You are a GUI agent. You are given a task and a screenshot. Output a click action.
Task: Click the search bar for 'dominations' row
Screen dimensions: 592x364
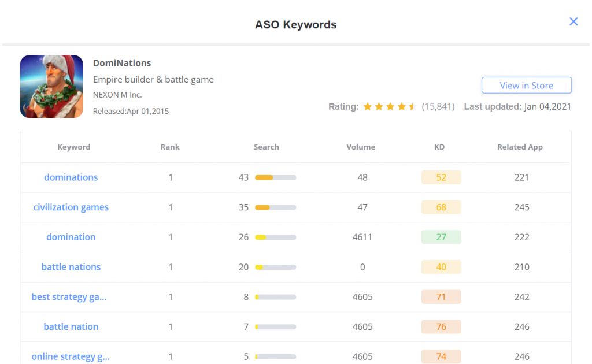click(x=275, y=177)
